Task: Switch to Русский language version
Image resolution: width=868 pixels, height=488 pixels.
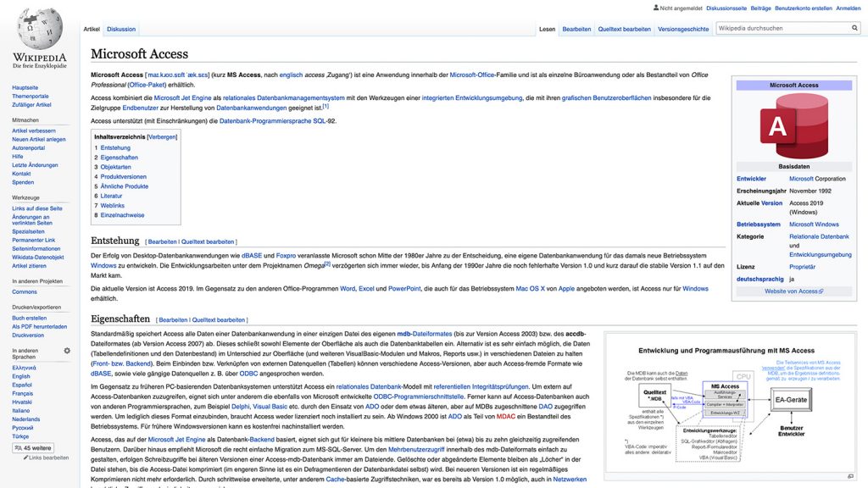Action: pos(23,428)
